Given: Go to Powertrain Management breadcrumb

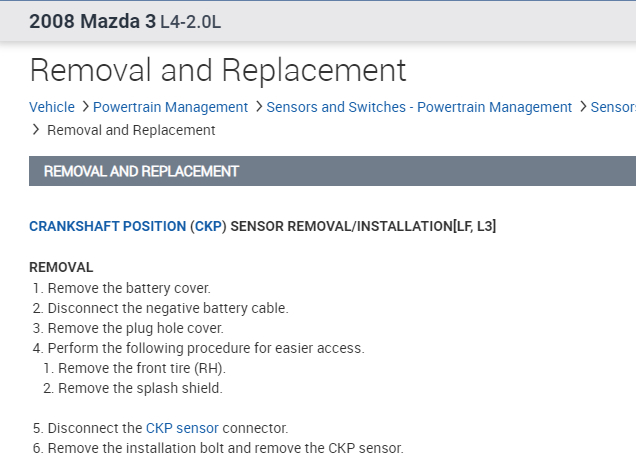Looking at the screenshot, I should [170, 107].
